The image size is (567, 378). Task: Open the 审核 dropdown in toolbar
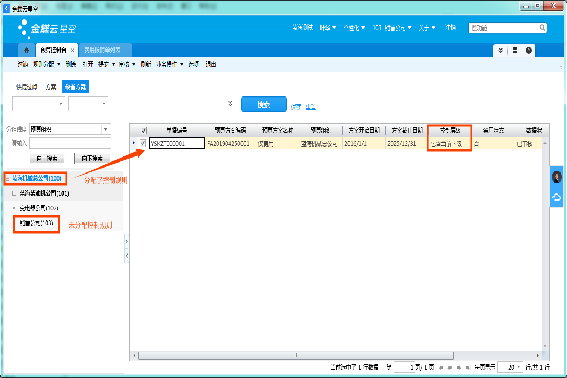point(127,64)
